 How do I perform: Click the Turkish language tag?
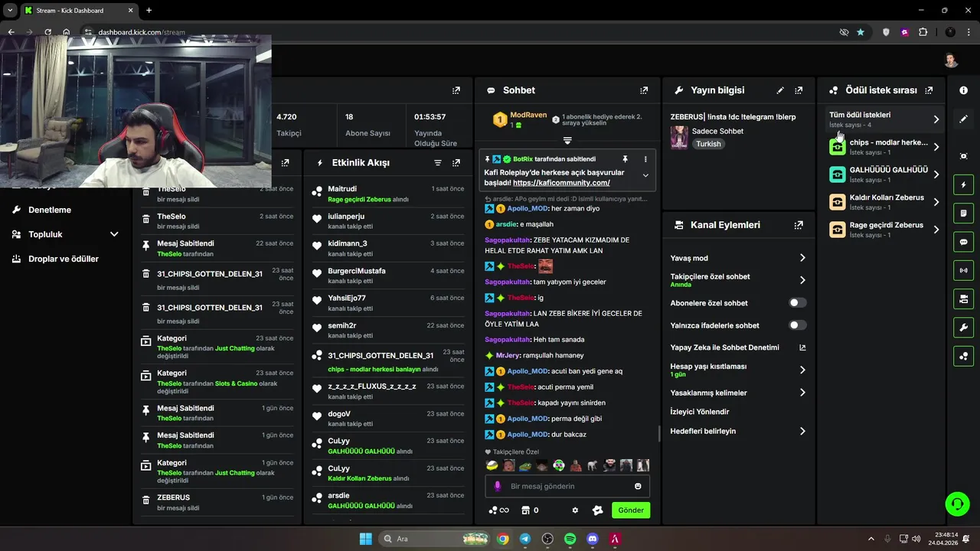click(708, 144)
